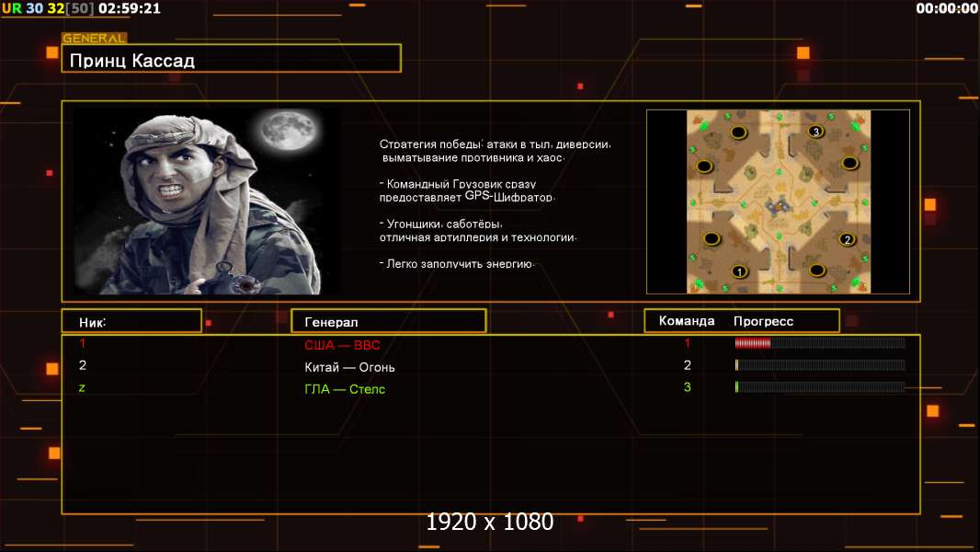Click the progress bar for Китай — Огонь
The width and height of the screenshot is (980, 552).
(820, 365)
